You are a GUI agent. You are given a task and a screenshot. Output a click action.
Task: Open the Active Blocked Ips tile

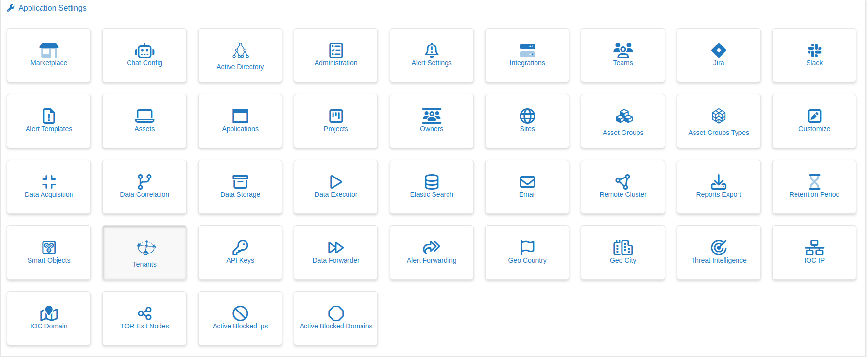(x=240, y=318)
